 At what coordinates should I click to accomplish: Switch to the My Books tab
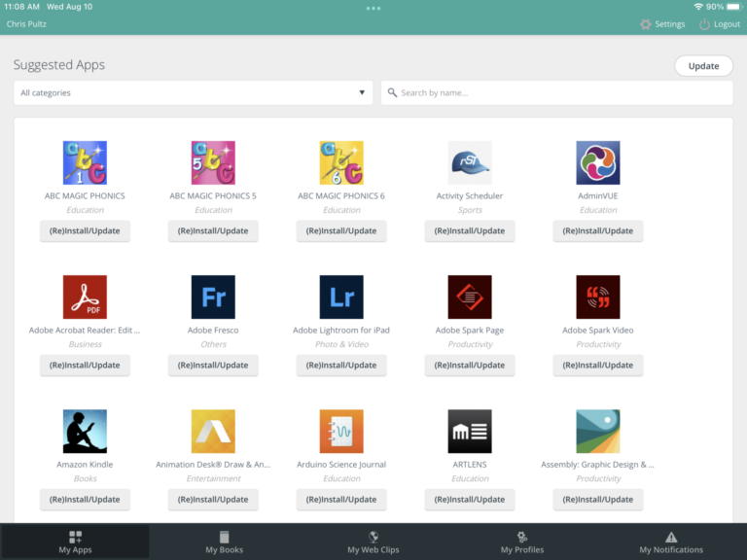tap(224, 542)
